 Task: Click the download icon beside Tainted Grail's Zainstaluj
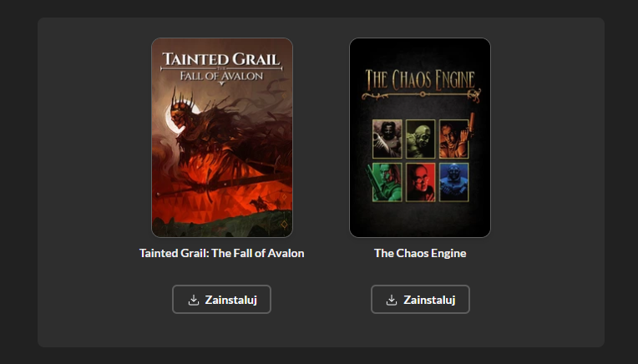(194, 301)
